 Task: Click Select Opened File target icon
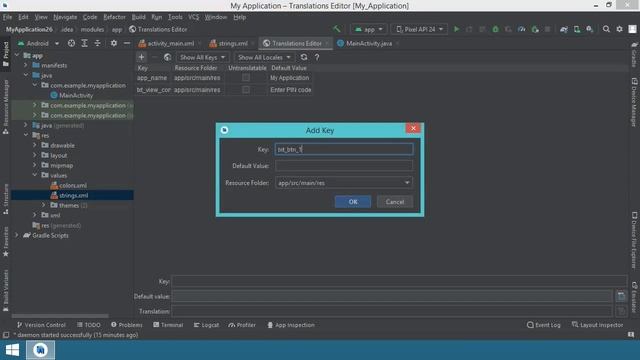[x=71, y=43]
